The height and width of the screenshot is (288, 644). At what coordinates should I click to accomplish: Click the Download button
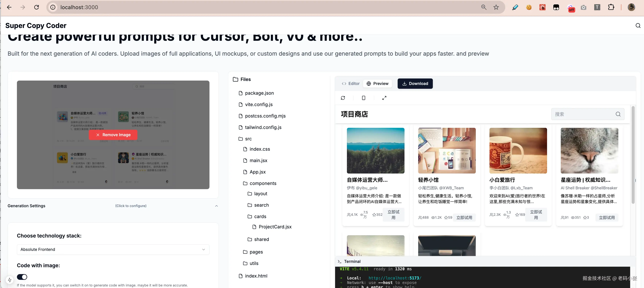tap(415, 83)
